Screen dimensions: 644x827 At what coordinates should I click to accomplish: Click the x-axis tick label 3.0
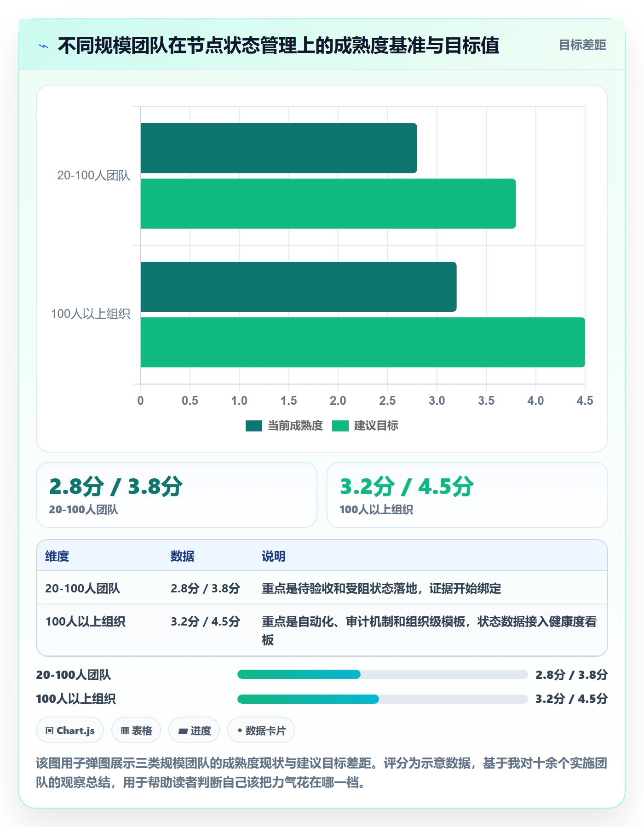click(437, 401)
